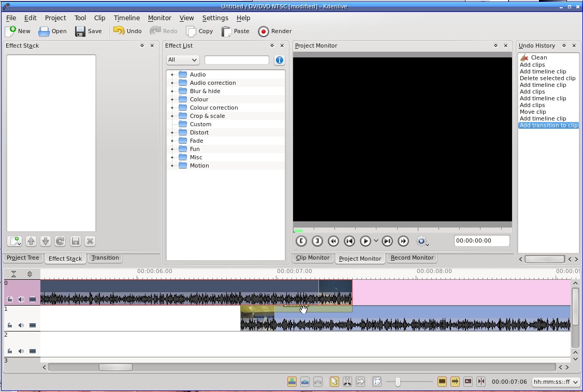Play the project in Project Monitor
Image resolution: width=583 pixels, height=392 pixels.
(366, 241)
